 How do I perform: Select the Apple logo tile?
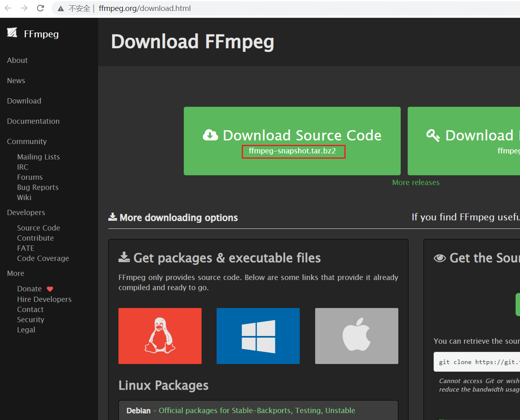[x=357, y=336]
